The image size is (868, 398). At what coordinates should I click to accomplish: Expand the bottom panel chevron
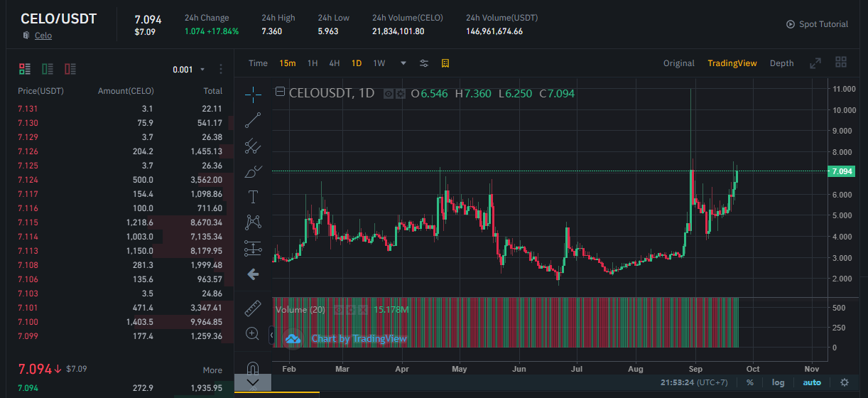tap(252, 382)
